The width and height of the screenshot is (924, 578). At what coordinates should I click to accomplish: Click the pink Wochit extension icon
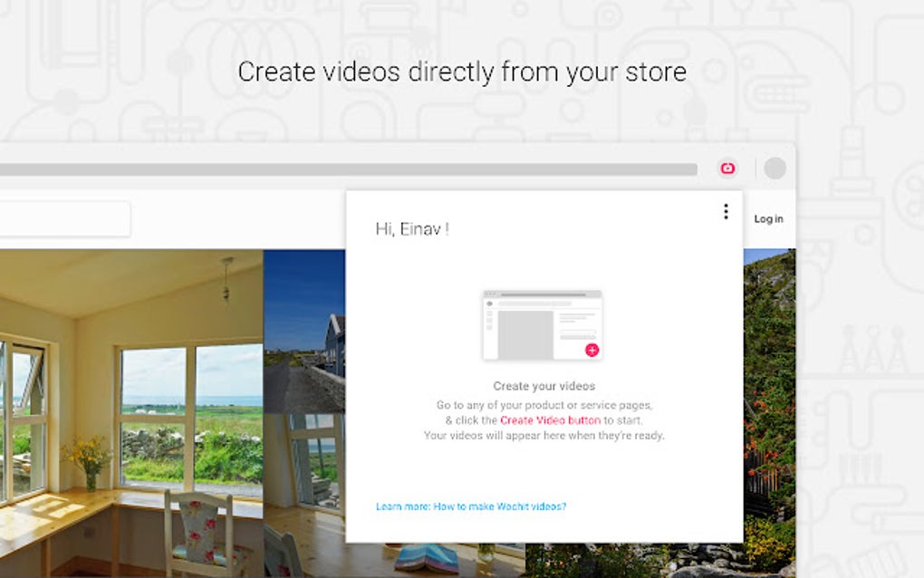[727, 169]
